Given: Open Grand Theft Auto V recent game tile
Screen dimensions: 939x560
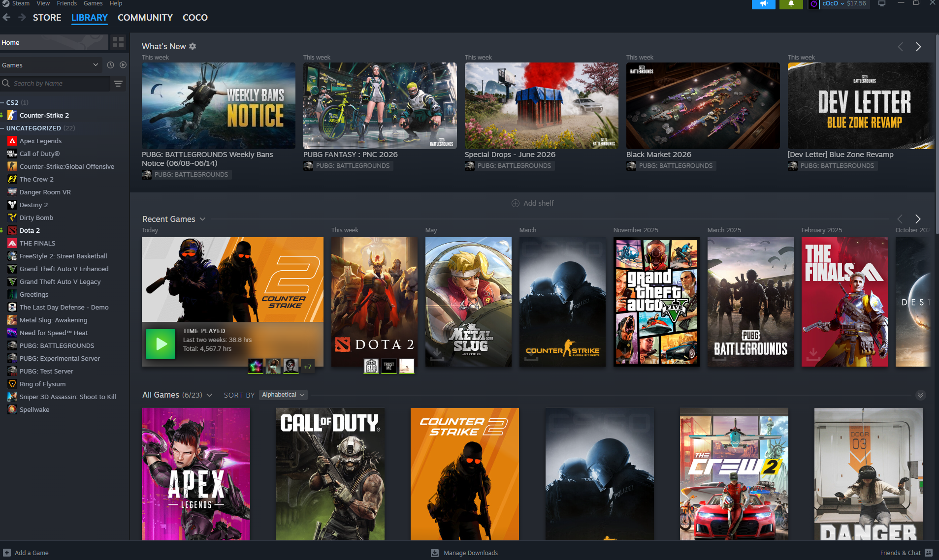Looking at the screenshot, I should pyautogui.click(x=656, y=302).
